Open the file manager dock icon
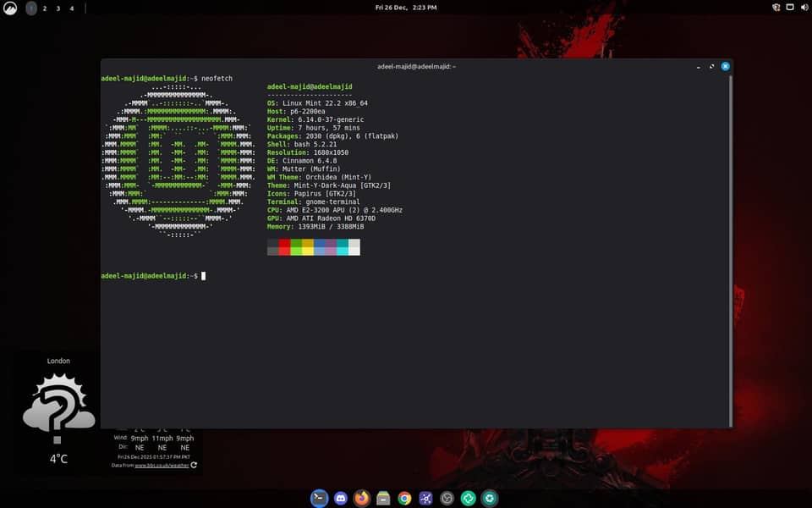812x508 pixels. [x=383, y=498]
